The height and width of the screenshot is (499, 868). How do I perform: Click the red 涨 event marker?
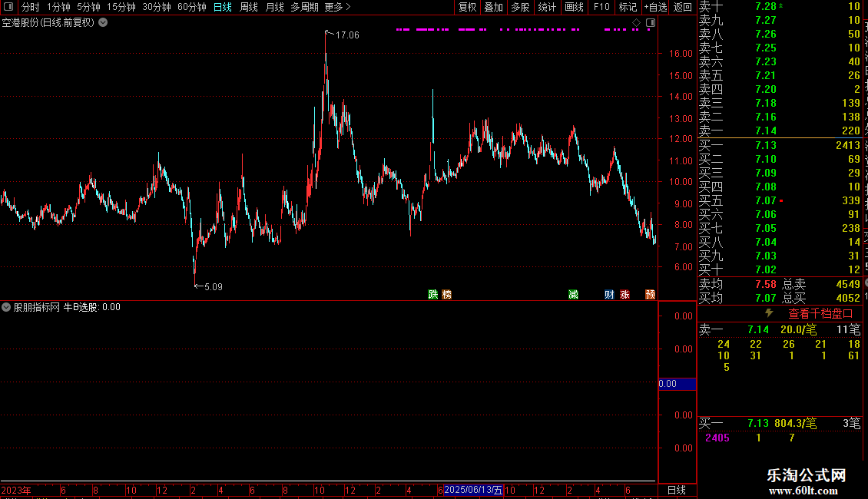point(624,294)
